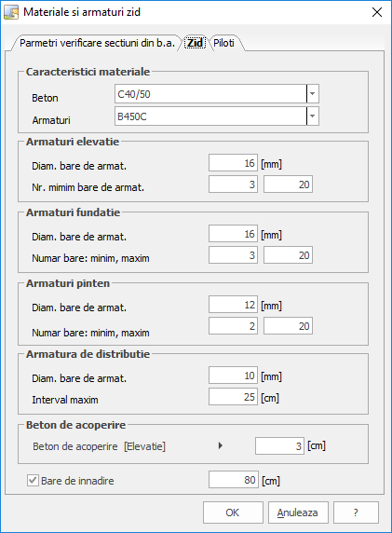392x533 pixels.
Task: Edit distributie bar diameter field
Action: (x=233, y=376)
